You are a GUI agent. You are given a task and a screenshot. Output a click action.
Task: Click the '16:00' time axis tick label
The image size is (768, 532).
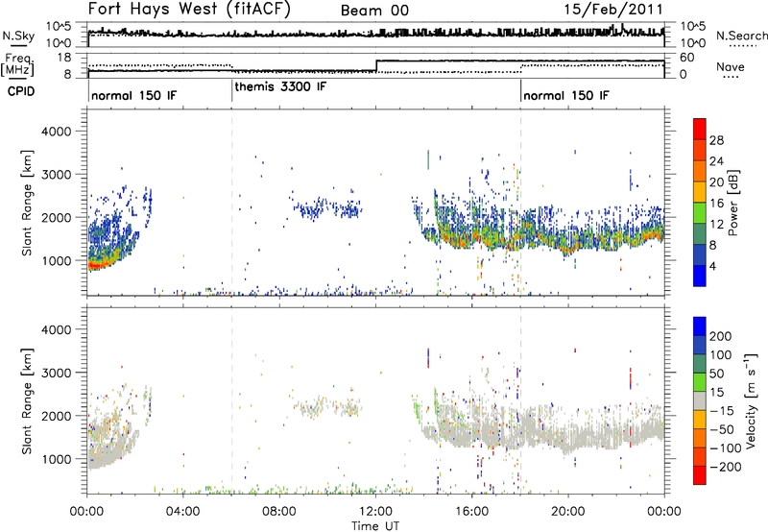[x=471, y=512]
